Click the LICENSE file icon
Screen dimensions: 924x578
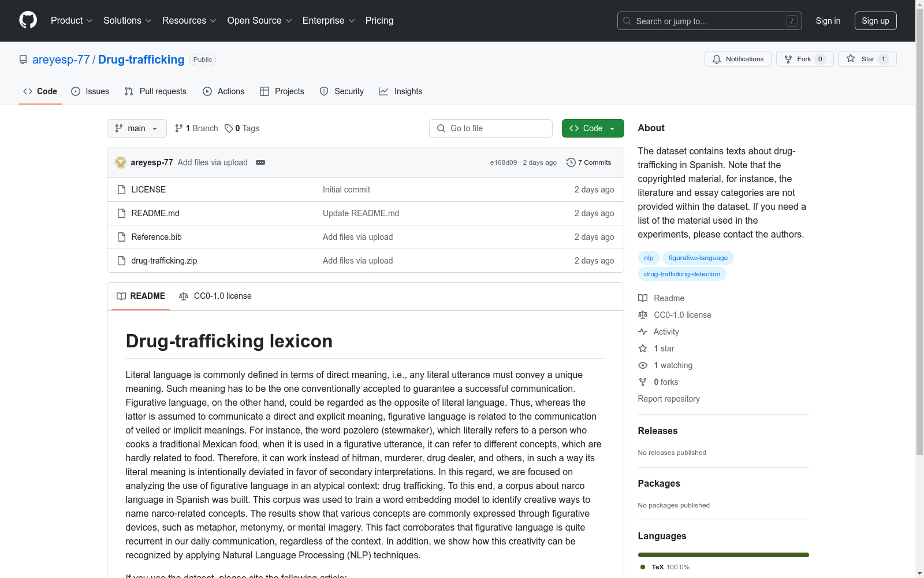(x=121, y=190)
